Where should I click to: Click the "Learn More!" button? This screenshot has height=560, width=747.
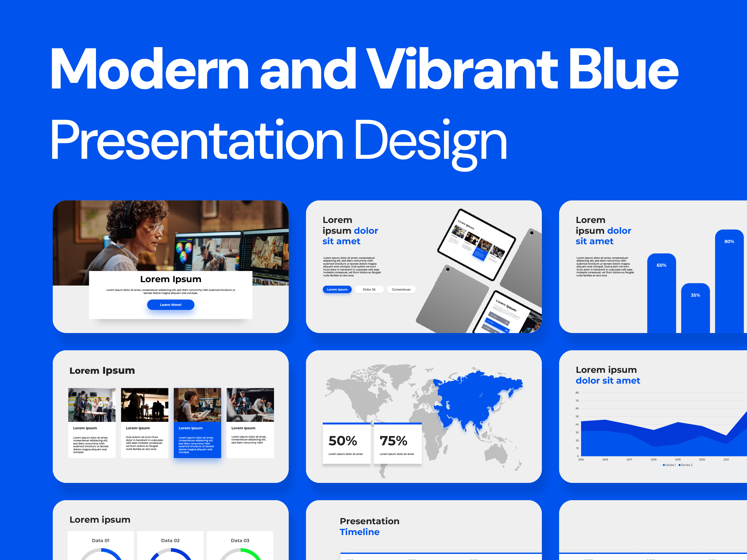coord(171,304)
